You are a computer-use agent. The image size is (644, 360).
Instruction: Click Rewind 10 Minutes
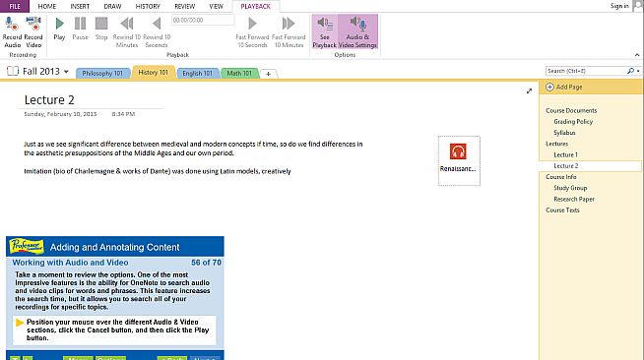point(126,32)
